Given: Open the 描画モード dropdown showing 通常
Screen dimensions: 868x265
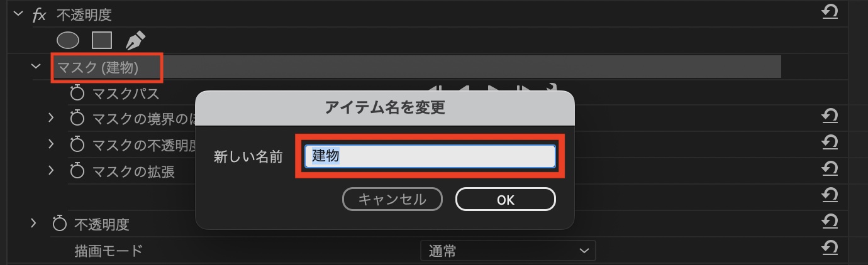Looking at the screenshot, I should (x=508, y=251).
